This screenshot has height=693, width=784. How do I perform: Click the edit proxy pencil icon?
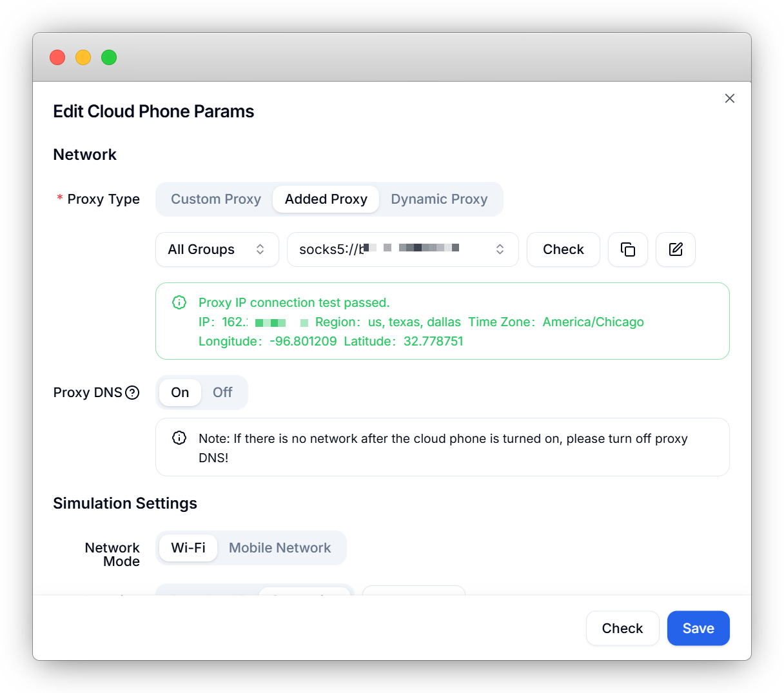675,249
